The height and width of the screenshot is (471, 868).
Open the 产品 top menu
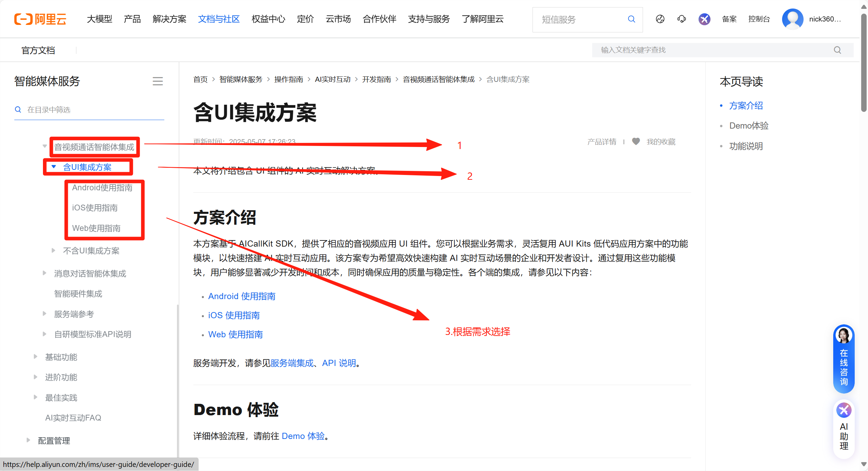point(132,19)
